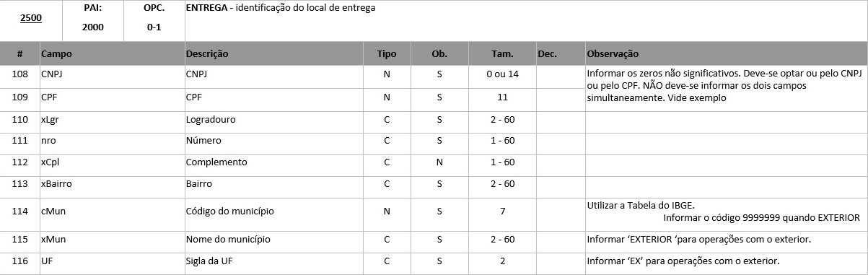Image resolution: width=868 pixels, height=275 pixels.
Task: Click the Utilizar a Tabela do IBGE note
Action: [641, 205]
